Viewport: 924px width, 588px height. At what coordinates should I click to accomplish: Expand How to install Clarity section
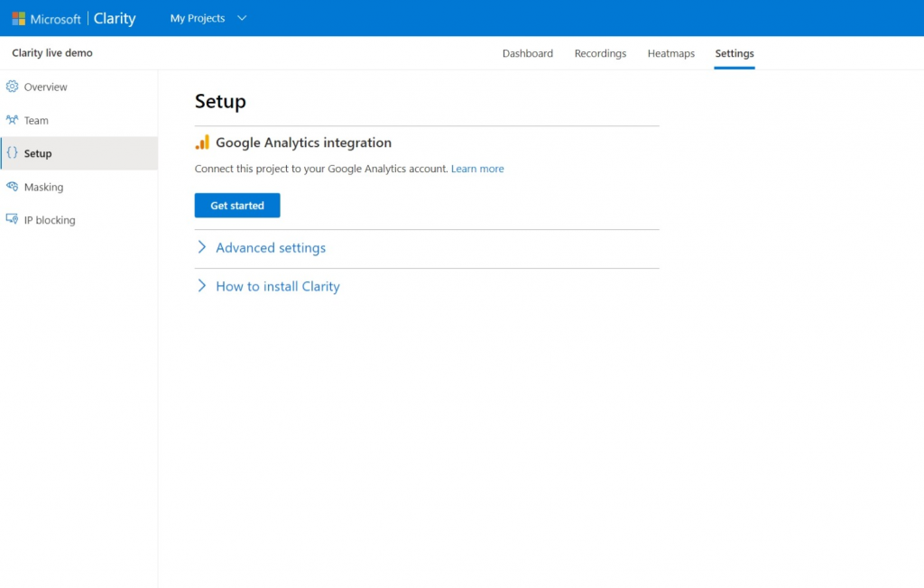[277, 287]
